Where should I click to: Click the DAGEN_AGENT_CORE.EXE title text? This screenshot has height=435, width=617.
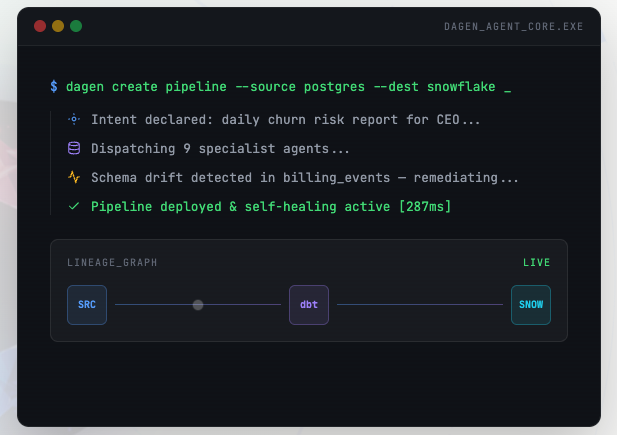pyautogui.click(x=514, y=26)
